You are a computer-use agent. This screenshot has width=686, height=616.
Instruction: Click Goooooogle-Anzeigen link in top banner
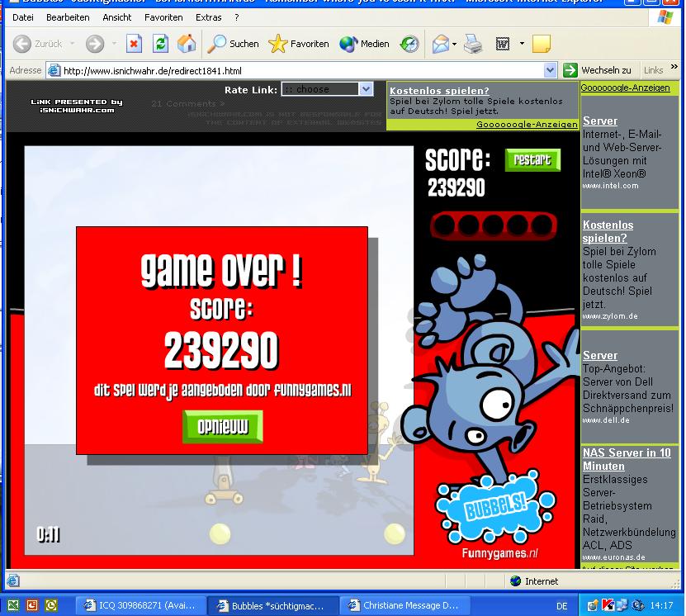coord(527,124)
